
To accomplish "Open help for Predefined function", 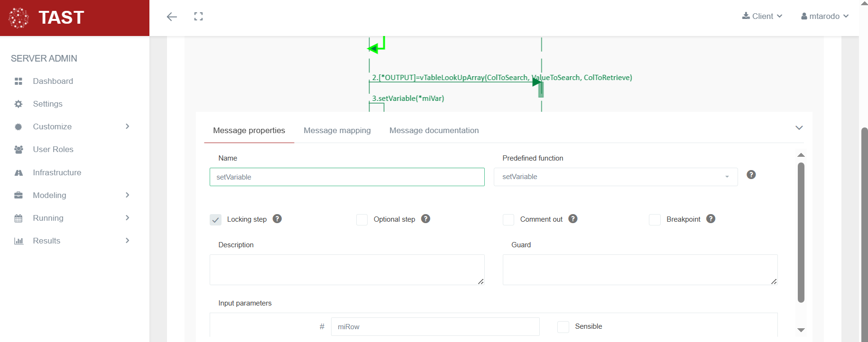I will point(751,175).
